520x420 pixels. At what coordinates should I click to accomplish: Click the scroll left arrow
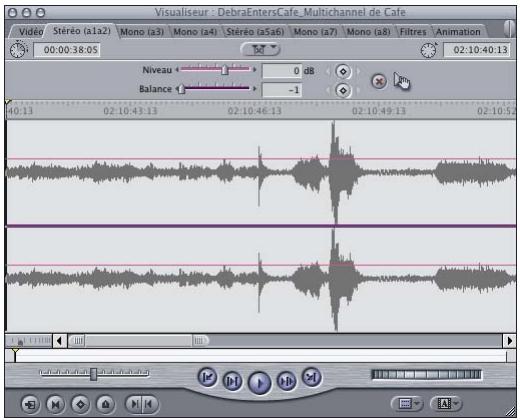(x=60, y=341)
